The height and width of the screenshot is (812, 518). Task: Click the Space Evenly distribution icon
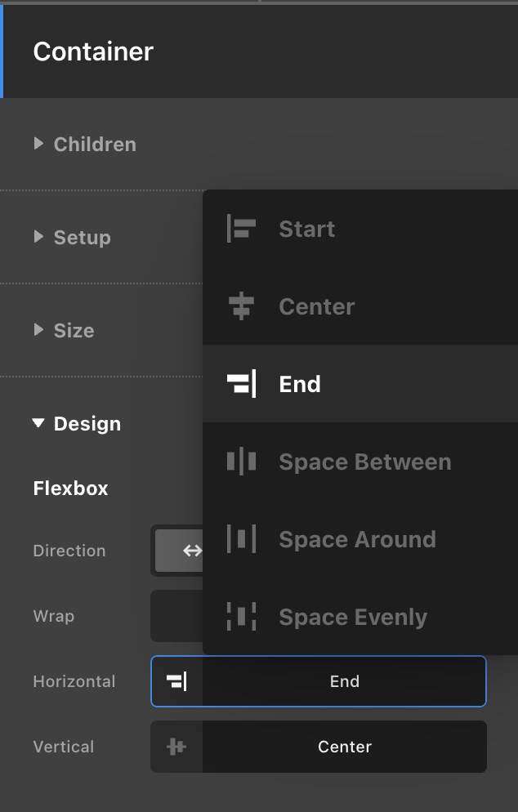pyautogui.click(x=241, y=617)
